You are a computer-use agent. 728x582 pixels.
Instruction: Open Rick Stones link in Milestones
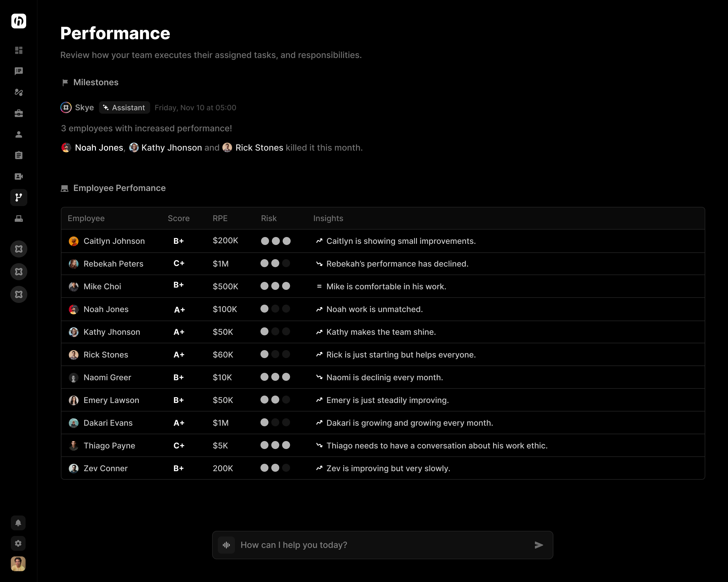(x=259, y=148)
